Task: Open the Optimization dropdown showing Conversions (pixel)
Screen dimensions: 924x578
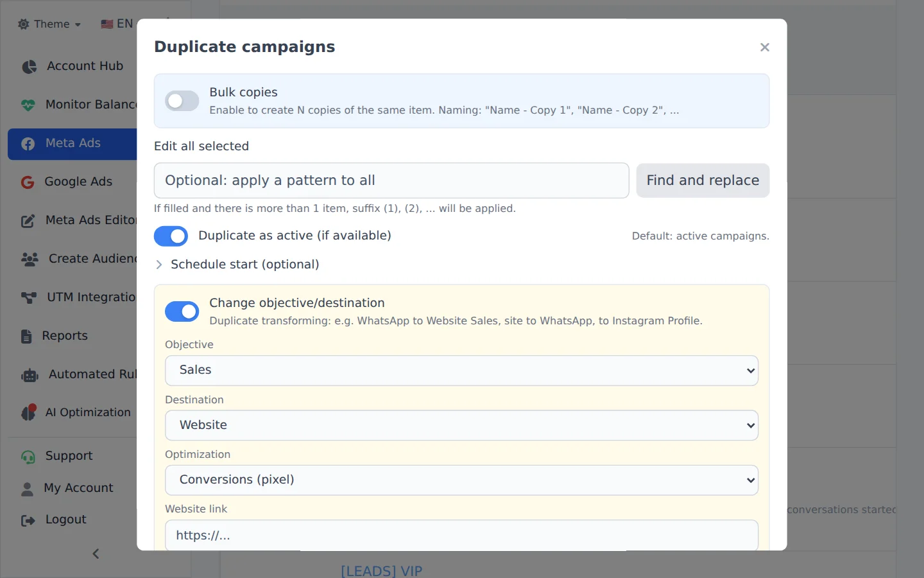Action: (x=461, y=480)
